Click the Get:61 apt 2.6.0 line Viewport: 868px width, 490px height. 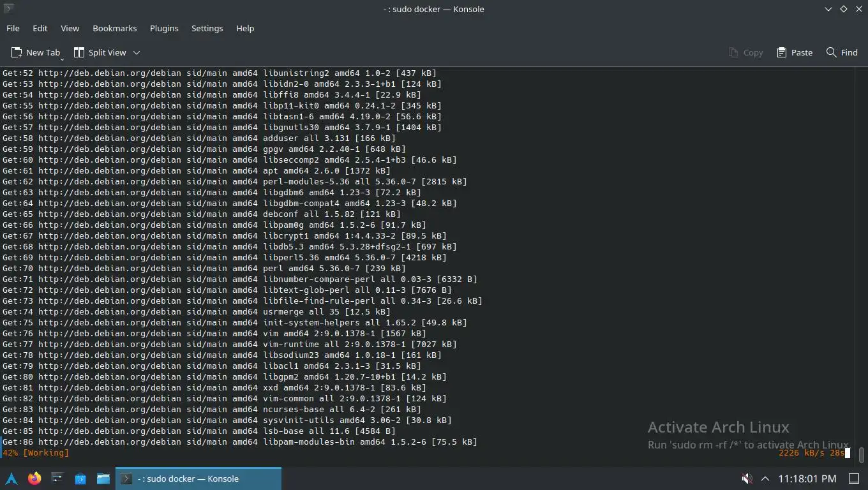197,170
